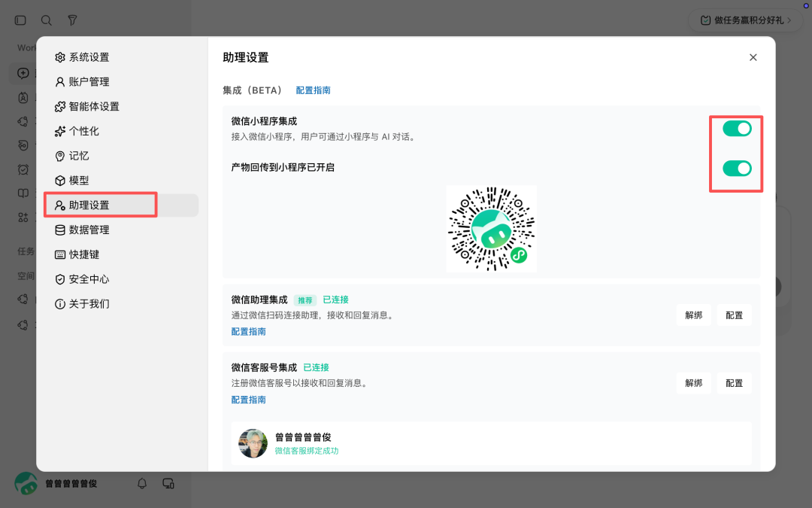Image resolution: width=812 pixels, height=508 pixels.
Task: Click the alarm clock icon in main sidebar
Action: [x=23, y=169]
